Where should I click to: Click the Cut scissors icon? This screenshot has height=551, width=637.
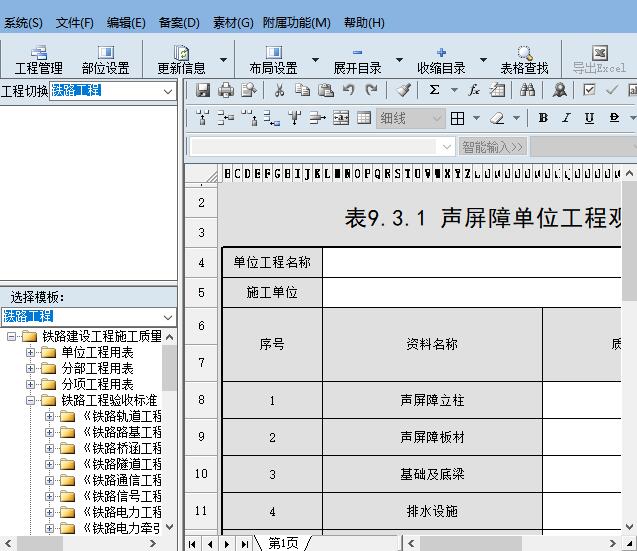tap(279, 90)
